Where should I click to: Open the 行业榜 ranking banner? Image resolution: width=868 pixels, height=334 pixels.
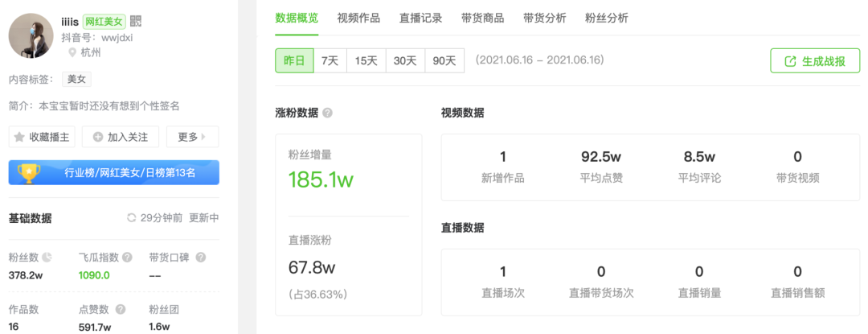[x=114, y=173]
